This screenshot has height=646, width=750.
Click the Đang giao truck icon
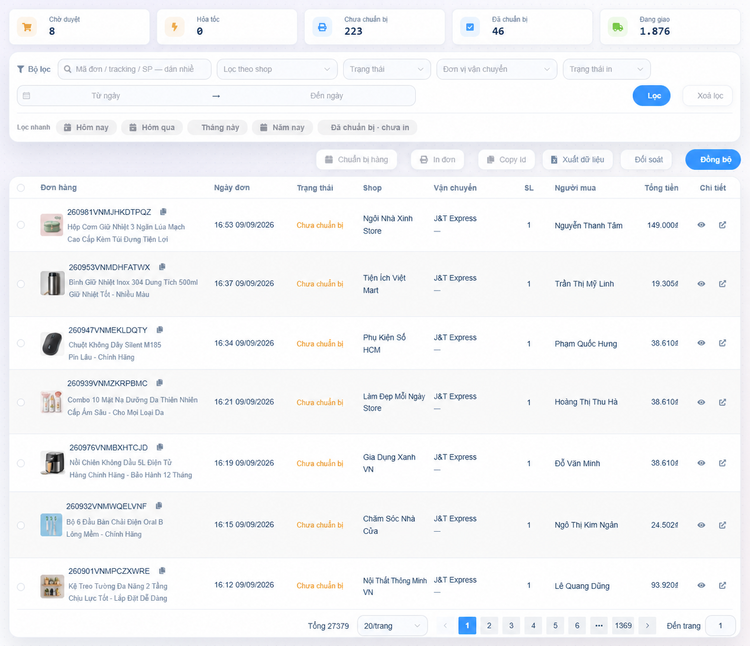pyautogui.click(x=618, y=27)
